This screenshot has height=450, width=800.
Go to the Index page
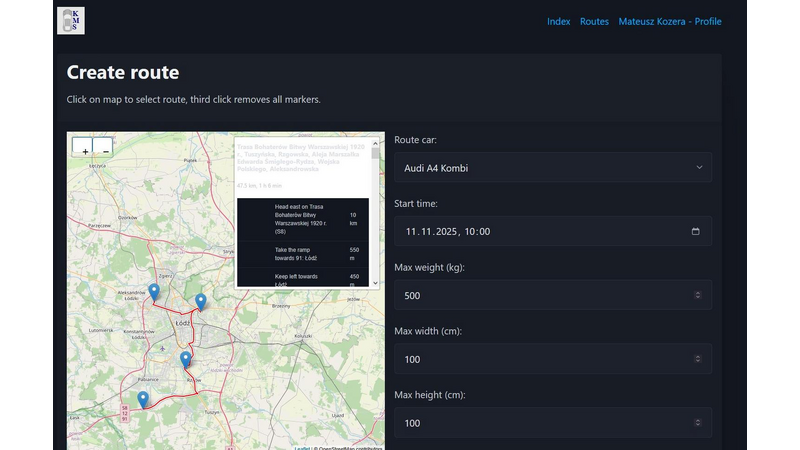(x=559, y=21)
